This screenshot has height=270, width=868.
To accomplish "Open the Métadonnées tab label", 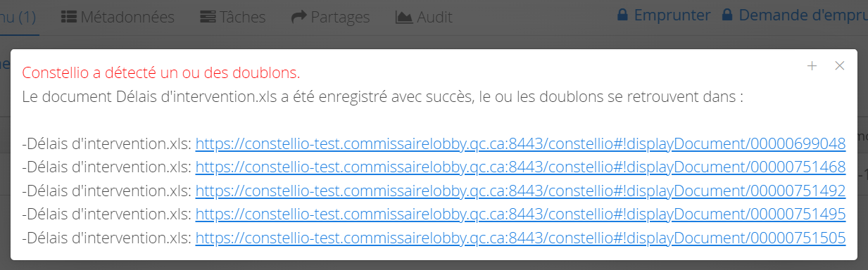I will tap(127, 16).
